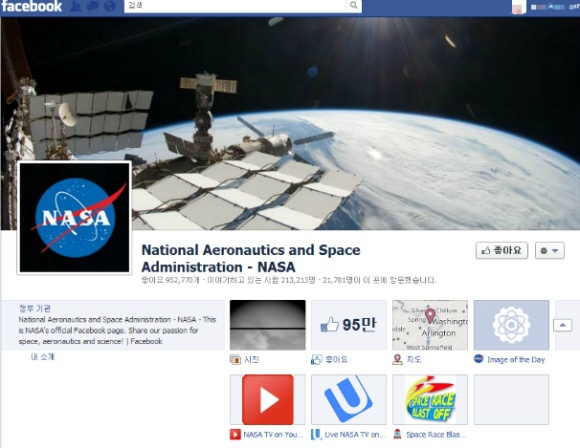The height and width of the screenshot is (448, 580).
Task: Click the NASA profile picture
Action: (x=74, y=218)
